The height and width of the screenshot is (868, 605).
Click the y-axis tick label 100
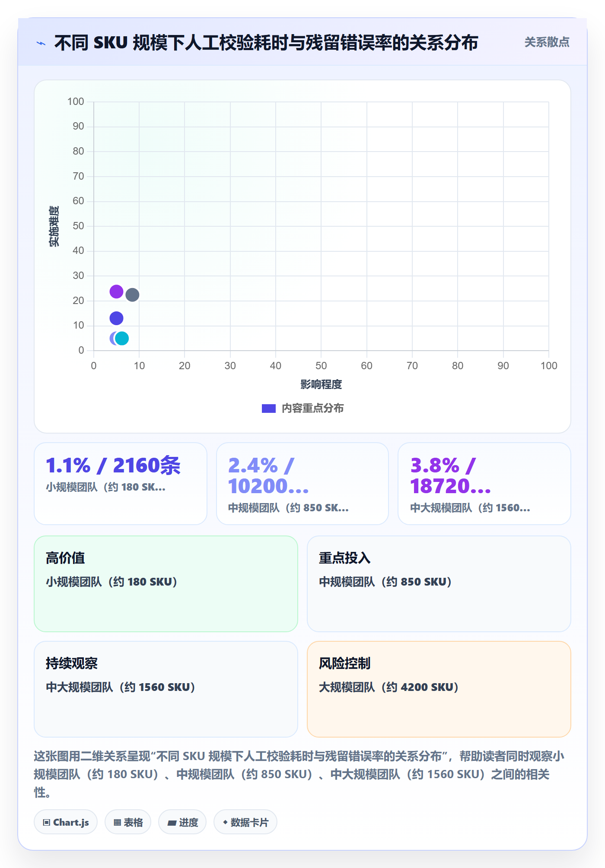[x=76, y=101]
